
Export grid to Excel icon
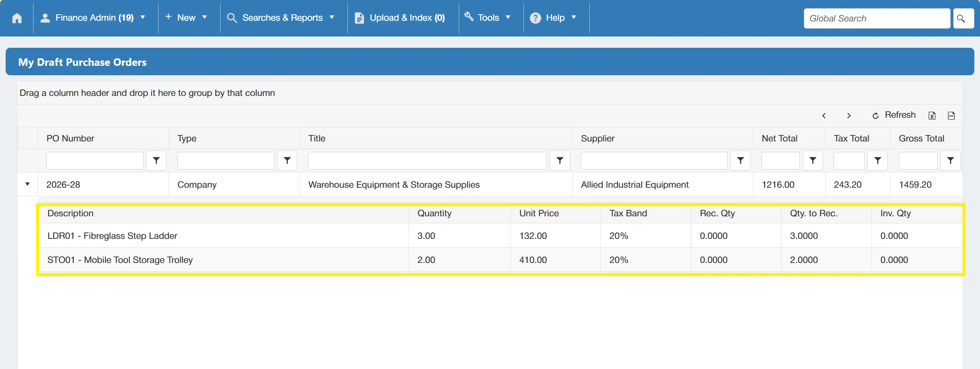(932, 115)
